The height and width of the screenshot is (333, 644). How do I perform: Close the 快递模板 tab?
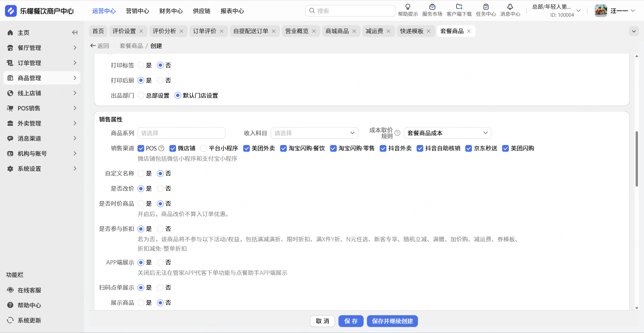point(429,31)
